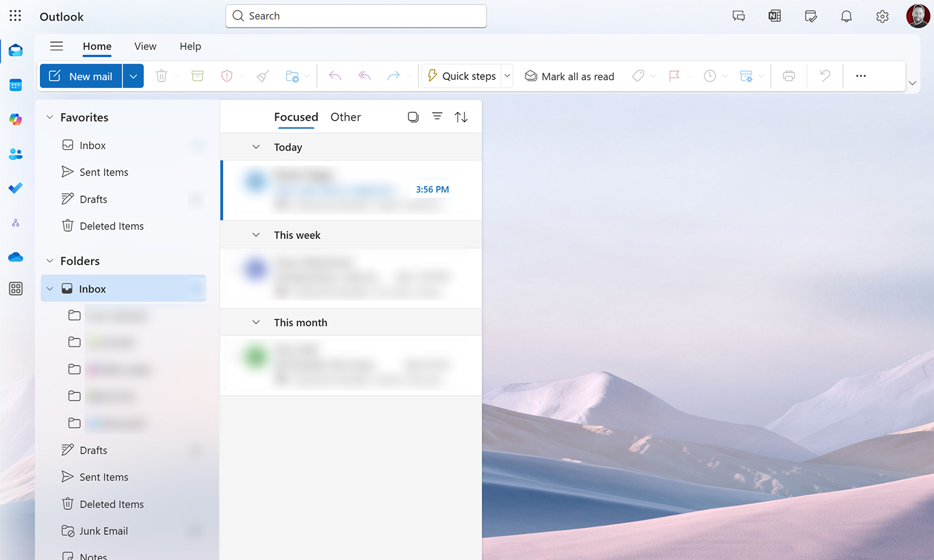This screenshot has width=934, height=560.
Task: Select the Sweep tool in the toolbar
Action: click(x=262, y=75)
